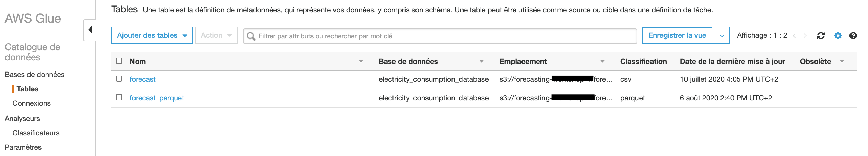Click the refresh tables icon
This screenshot has width=868, height=156.
pyautogui.click(x=821, y=36)
